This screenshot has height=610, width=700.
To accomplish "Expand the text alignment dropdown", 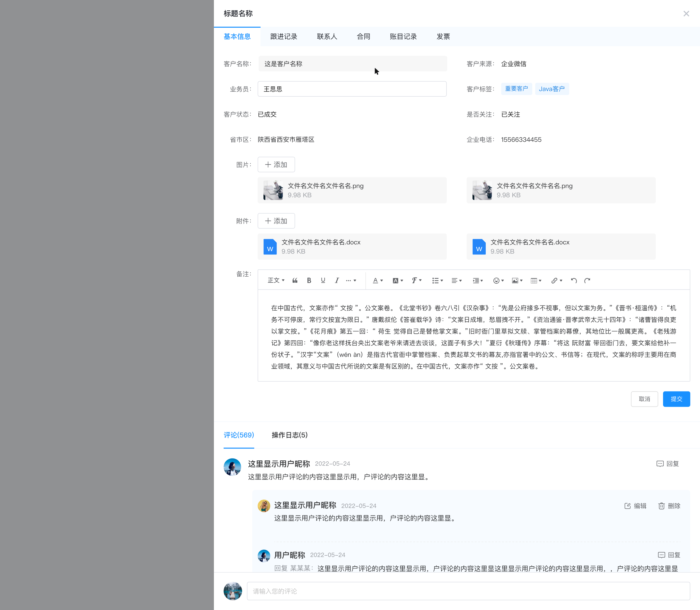I will pyautogui.click(x=456, y=280).
